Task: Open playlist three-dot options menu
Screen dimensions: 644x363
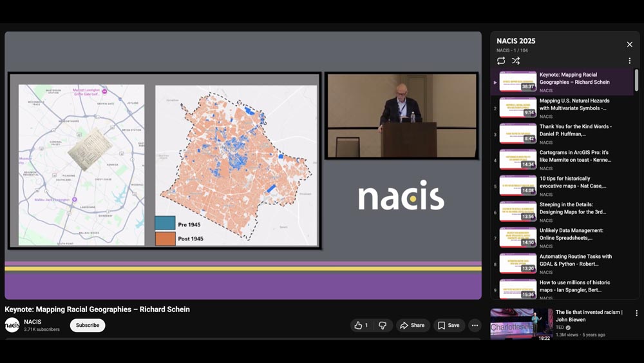Action: [x=629, y=61]
